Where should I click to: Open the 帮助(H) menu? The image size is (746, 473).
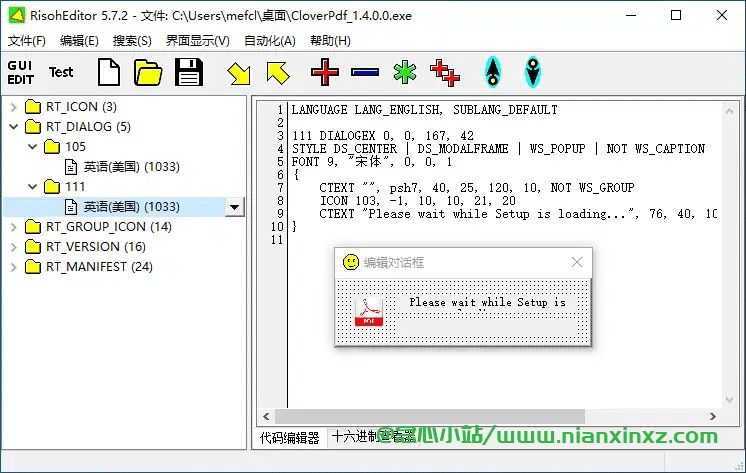tap(330, 41)
